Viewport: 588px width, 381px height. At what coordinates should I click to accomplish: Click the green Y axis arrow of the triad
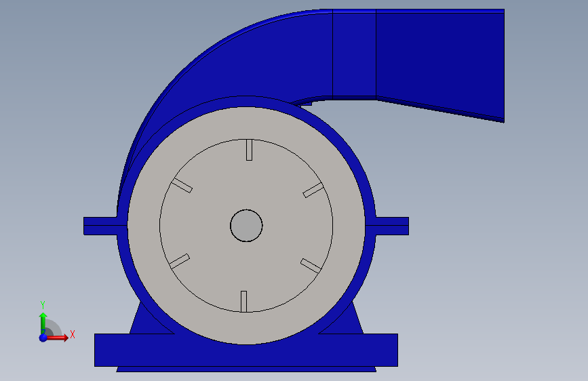(43, 323)
